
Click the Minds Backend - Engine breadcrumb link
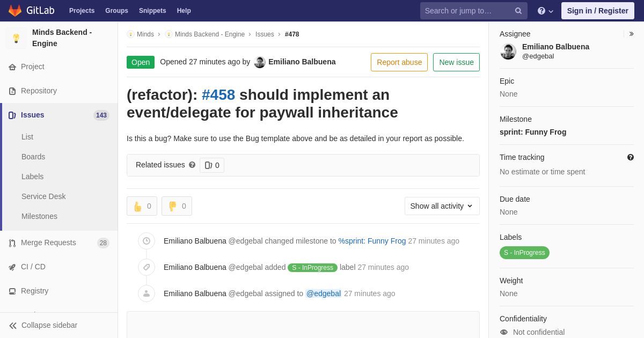click(x=210, y=34)
